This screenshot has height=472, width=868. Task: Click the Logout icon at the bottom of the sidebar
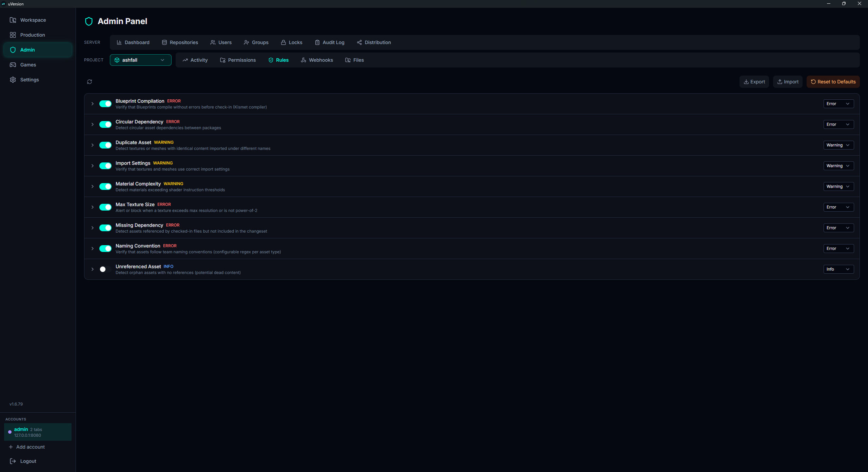(13, 461)
